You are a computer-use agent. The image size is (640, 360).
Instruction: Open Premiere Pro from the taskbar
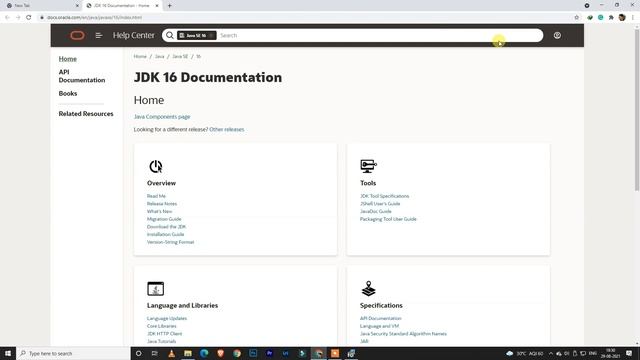coord(269,353)
